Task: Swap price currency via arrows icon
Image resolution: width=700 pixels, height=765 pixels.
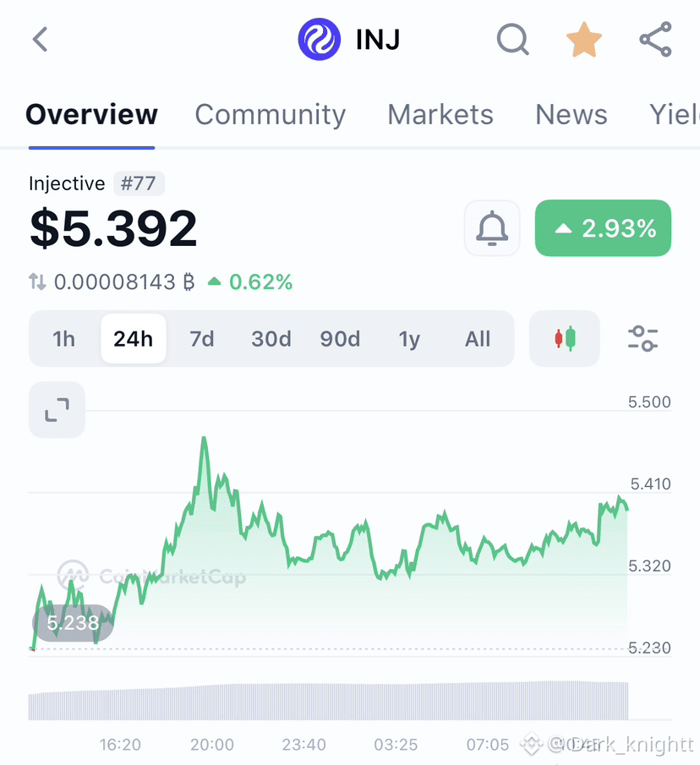Action: [37, 281]
